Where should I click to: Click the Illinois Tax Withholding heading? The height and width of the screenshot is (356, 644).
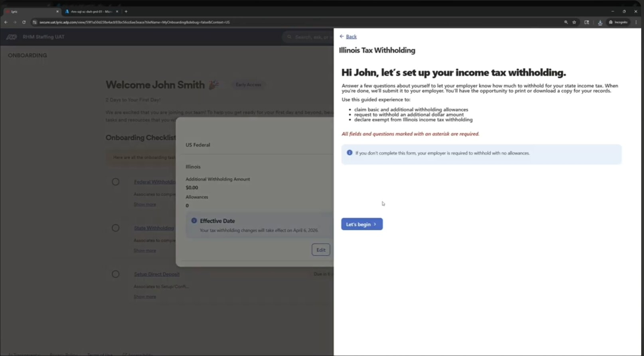click(x=377, y=50)
